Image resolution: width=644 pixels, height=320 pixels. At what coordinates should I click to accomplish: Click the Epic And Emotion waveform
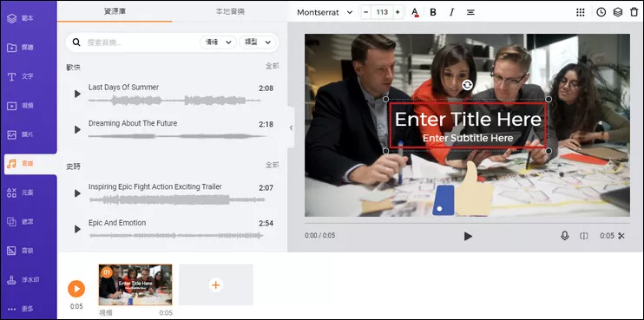coord(176,236)
